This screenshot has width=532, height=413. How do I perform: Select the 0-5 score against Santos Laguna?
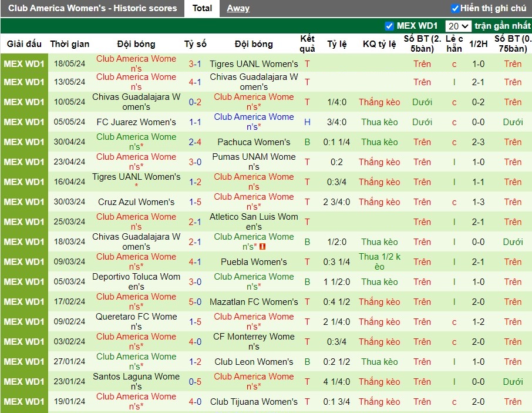pos(195,381)
